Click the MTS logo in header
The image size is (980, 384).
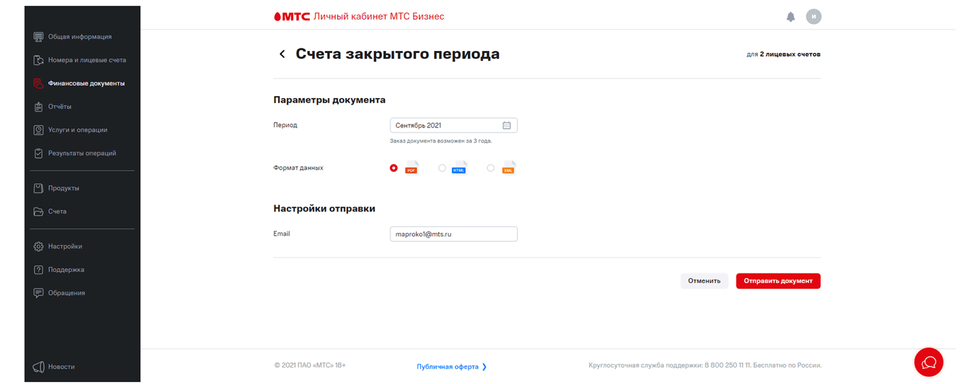click(x=291, y=16)
